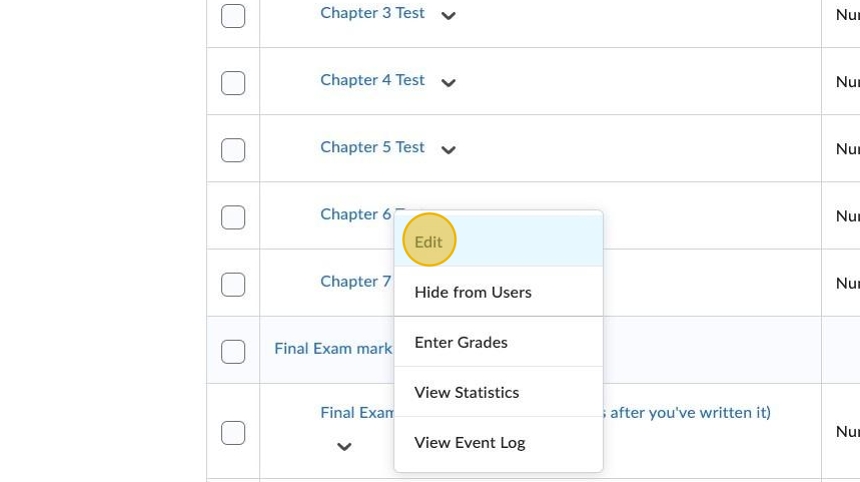Viewport: 860px width, 482px height.
Task: Tick the Chapter 4 Test checkbox
Action: pyautogui.click(x=233, y=83)
